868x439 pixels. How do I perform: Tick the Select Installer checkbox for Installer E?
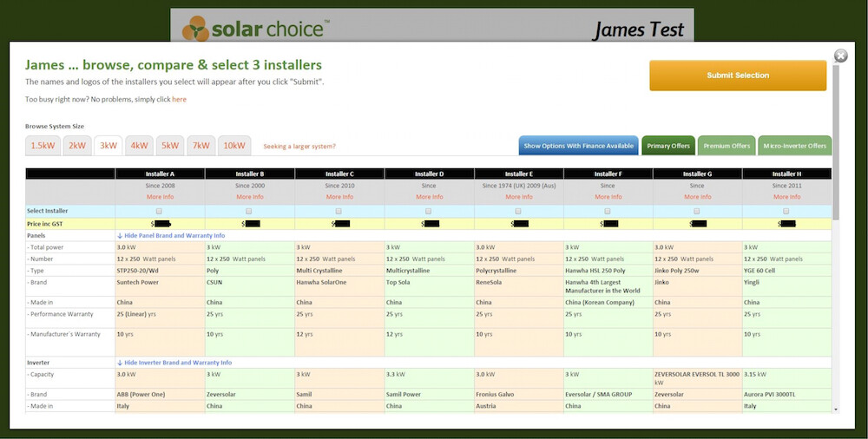(518, 211)
